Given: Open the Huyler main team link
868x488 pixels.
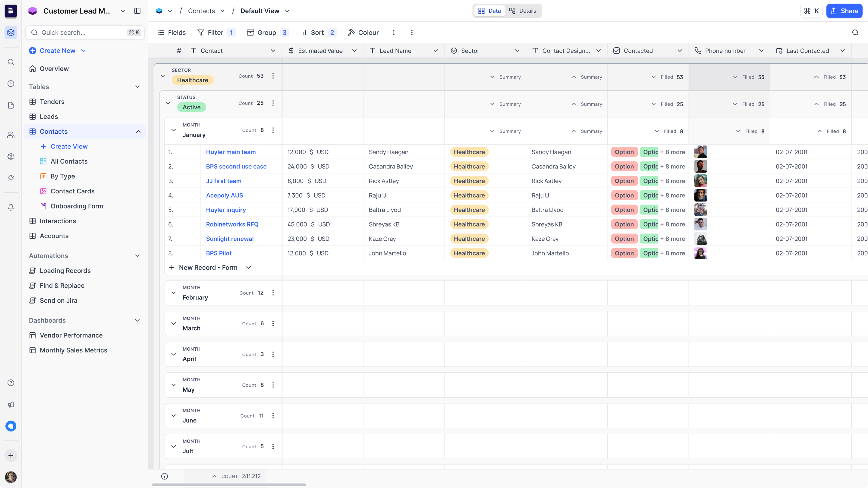Looking at the screenshot, I should tap(231, 152).
